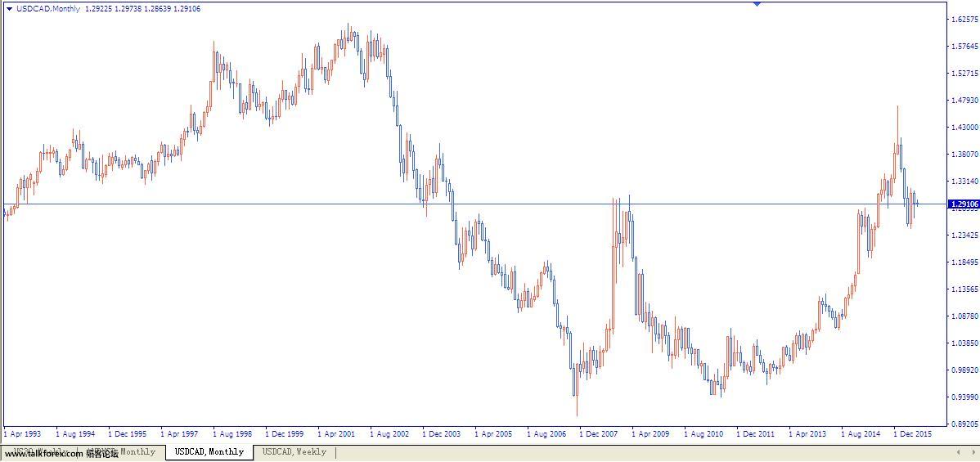
Task: Click time axis label 1 Aug 1994
Action: click(x=75, y=433)
